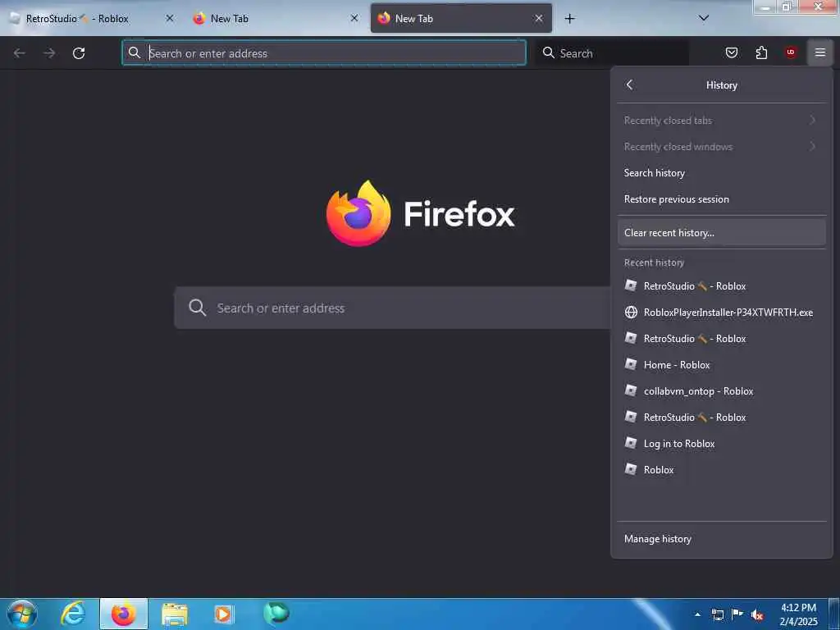Click magnifier icon in the address bar
The image size is (840, 630).
pos(135,52)
